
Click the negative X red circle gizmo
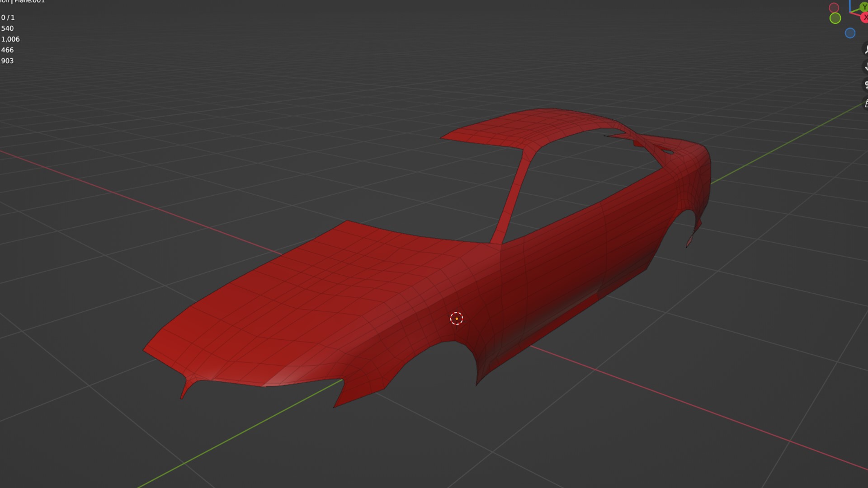(834, 8)
